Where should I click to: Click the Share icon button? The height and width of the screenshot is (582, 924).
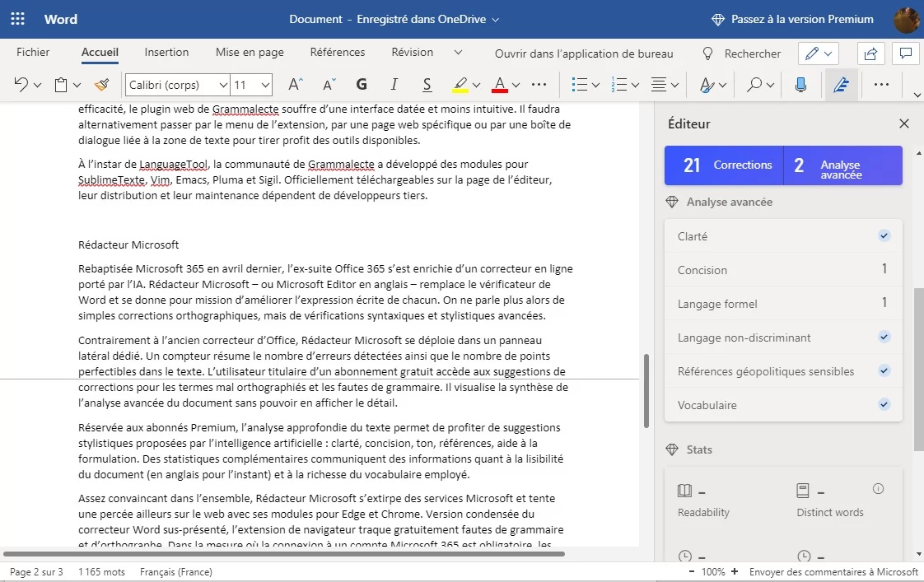(870, 54)
